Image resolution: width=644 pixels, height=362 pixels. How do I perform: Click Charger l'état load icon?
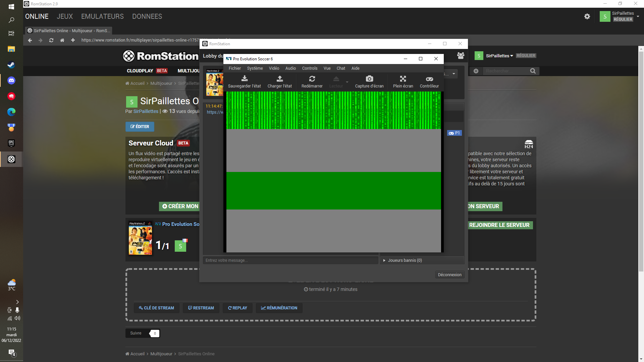pyautogui.click(x=280, y=79)
